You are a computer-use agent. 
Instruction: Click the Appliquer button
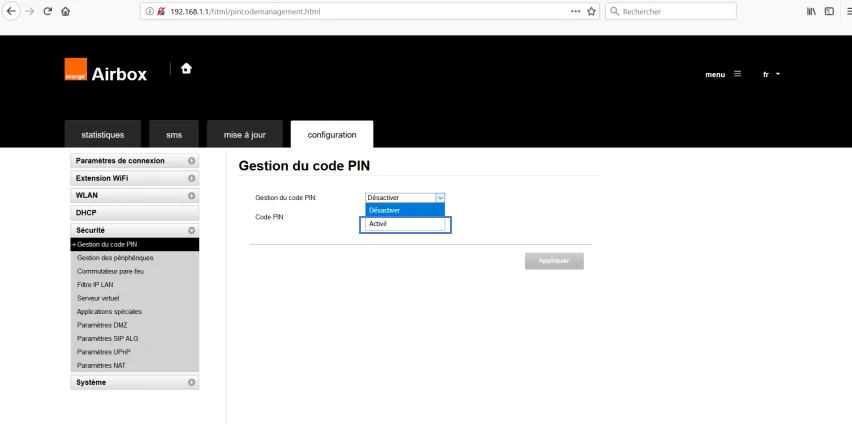(x=554, y=261)
